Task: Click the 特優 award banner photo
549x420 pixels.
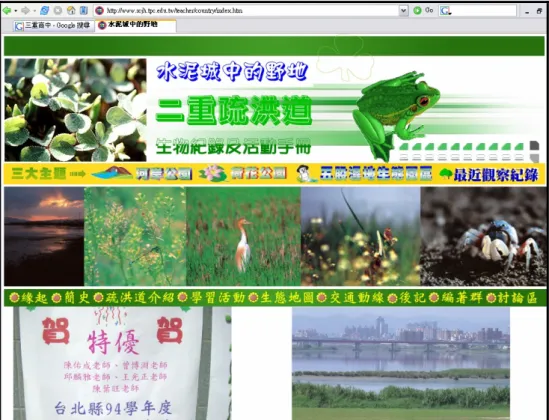Action: pyautogui.click(x=122, y=363)
